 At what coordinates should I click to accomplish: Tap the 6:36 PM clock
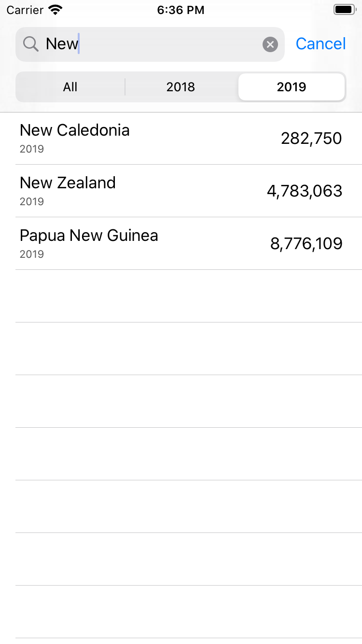[181, 10]
